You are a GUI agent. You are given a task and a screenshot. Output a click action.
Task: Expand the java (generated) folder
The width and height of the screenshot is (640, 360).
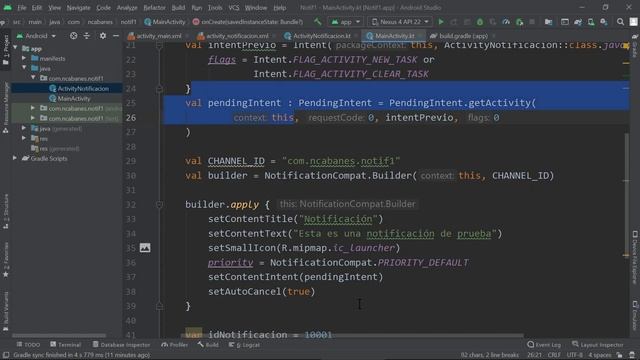pyautogui.click(x=24, y=129)
